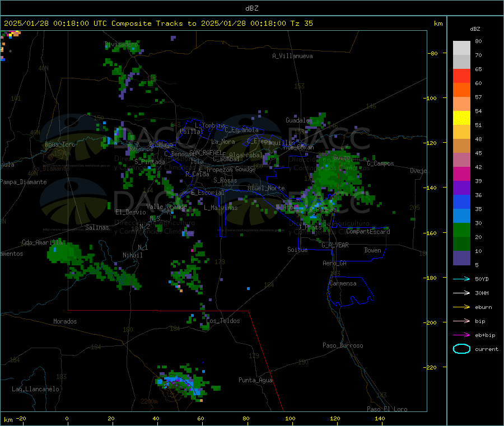Click the Composite Tracks timestamp header

[x=158, y=24]
